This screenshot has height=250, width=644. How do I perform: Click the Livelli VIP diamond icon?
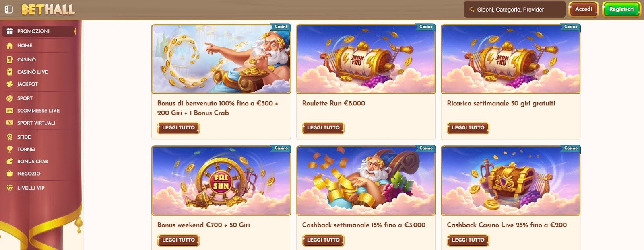(10, 188)
